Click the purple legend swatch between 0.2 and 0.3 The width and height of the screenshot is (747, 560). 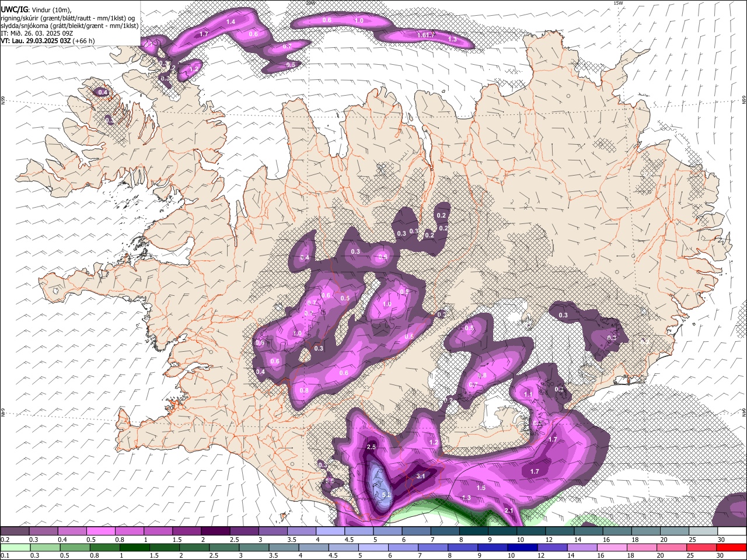pyautogui.click(x=15, y=531)
